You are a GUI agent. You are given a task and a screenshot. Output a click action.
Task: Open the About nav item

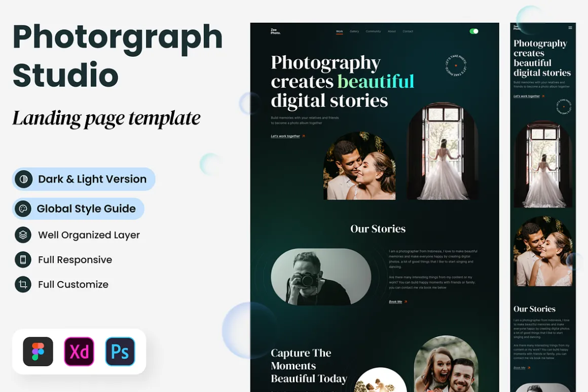tap(392, 31)
